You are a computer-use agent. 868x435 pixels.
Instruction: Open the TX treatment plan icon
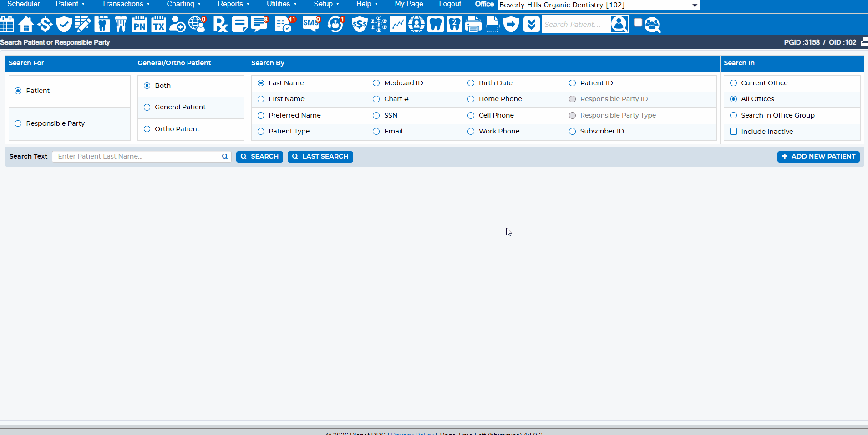pos(158,24)
